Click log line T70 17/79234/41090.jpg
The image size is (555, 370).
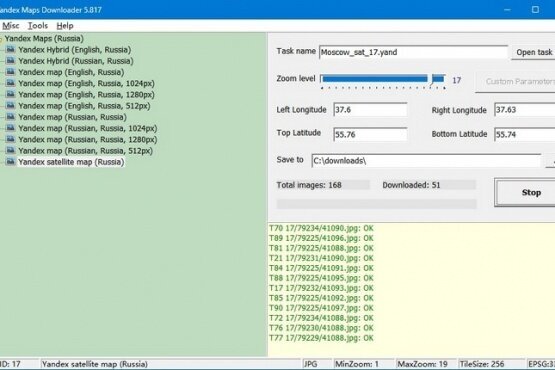[x=321, y=228]
